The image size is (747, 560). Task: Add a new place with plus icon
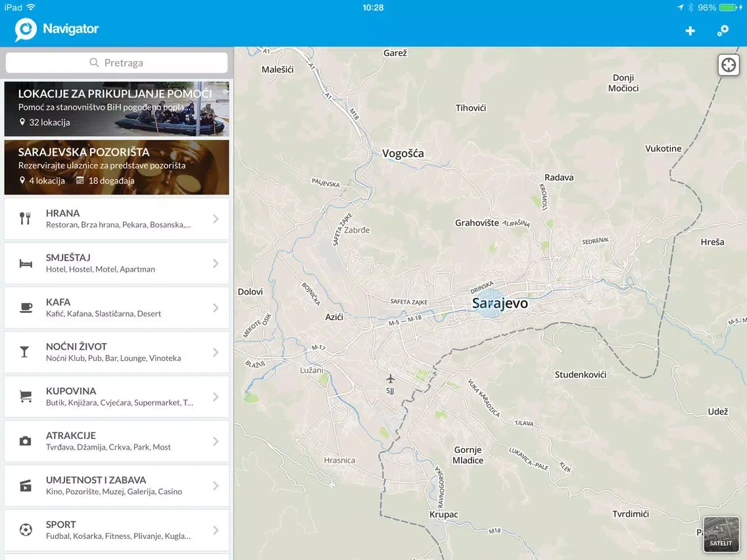coord(690,31)
